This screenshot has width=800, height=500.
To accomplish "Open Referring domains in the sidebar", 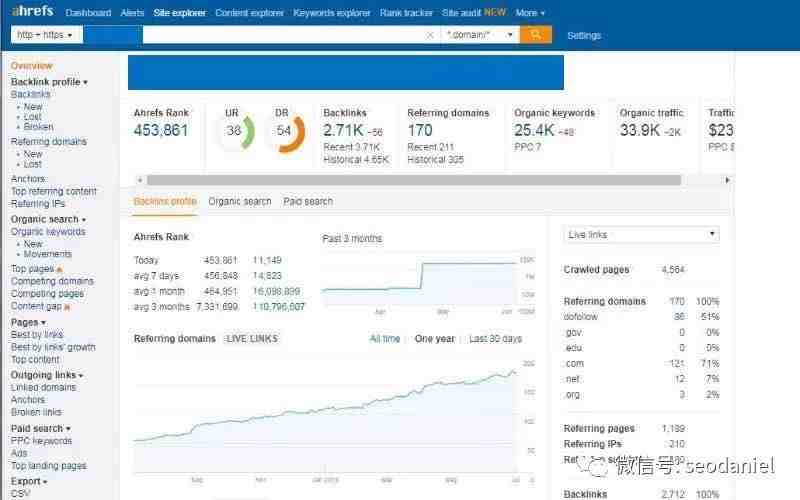I will 48,141.
